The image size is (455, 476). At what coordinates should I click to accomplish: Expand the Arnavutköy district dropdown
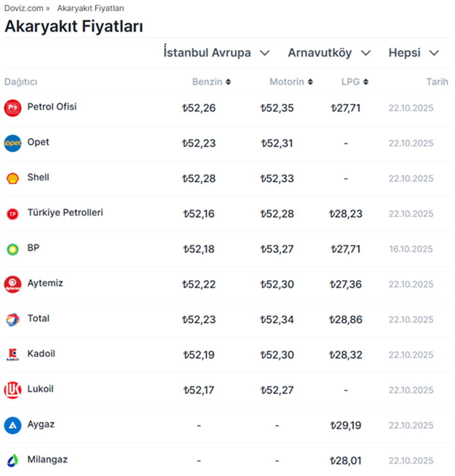click(x=329, y=53)
